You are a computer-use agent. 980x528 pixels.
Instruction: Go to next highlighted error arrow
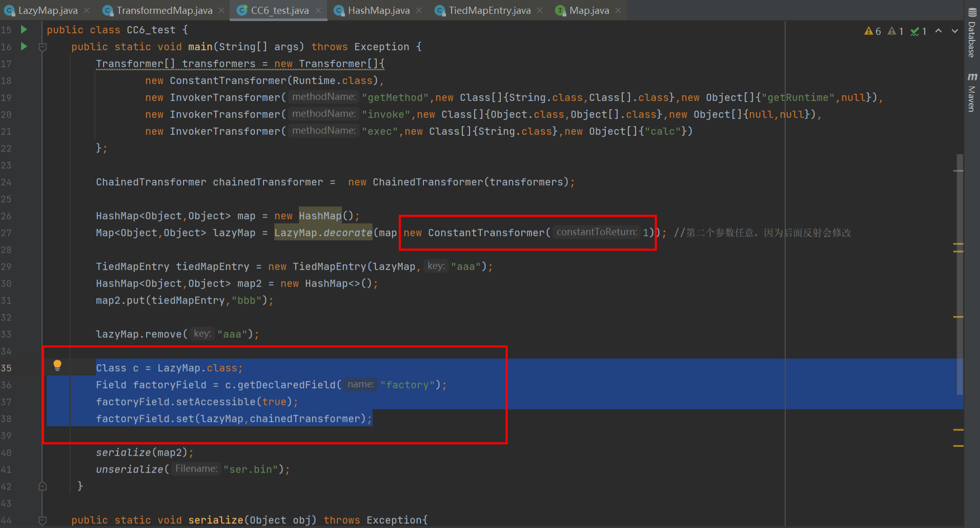955,31
